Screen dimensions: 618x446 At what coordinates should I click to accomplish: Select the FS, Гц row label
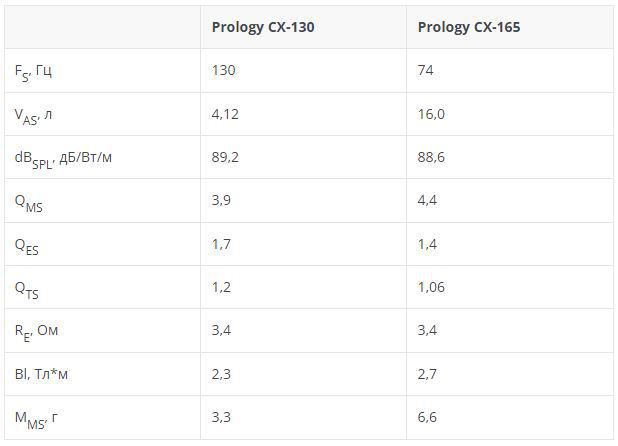coord(38,72)
